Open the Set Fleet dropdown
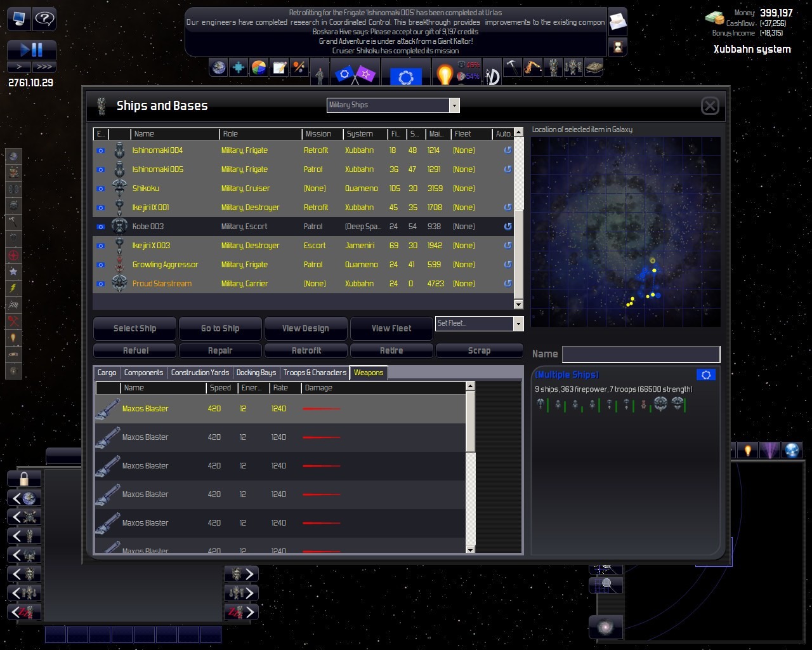812x650 pixels. [x=479, y=324]
